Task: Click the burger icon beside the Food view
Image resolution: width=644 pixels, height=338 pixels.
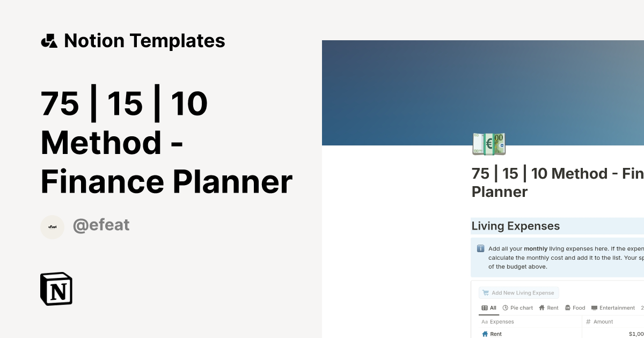Action: pyautogui.click(x=568, y=307)
